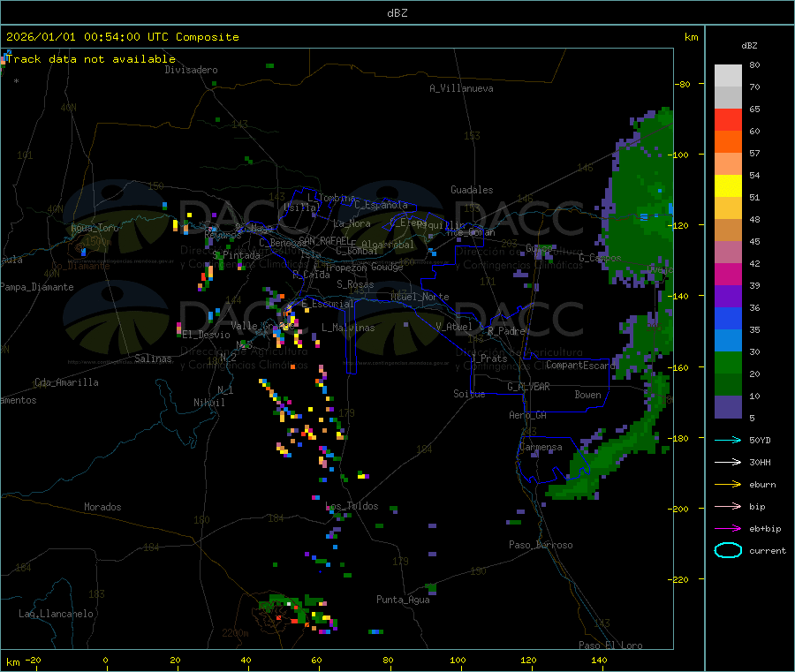
Task: Click the Carmensa map label
Action: point(541,448)
